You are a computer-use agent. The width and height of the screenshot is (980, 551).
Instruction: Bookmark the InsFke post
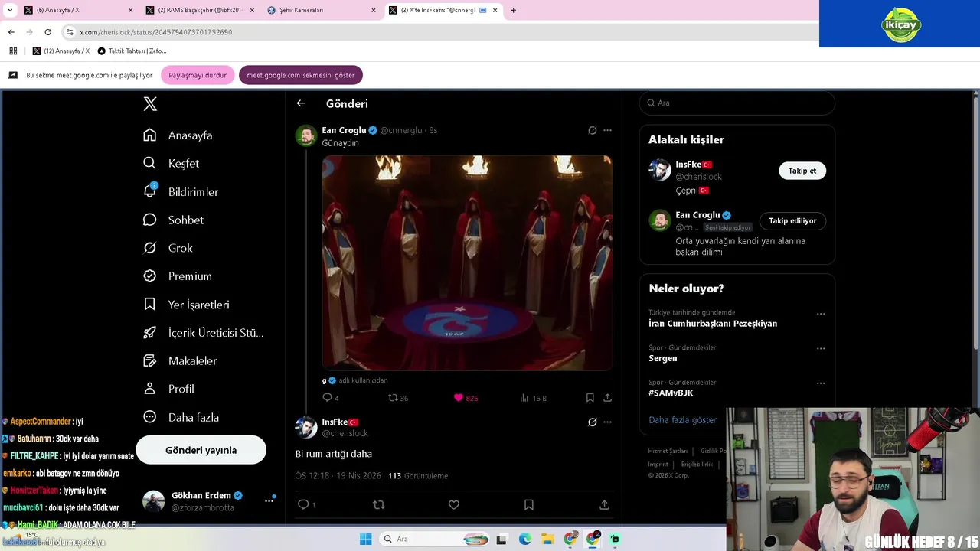pos(528,504)
